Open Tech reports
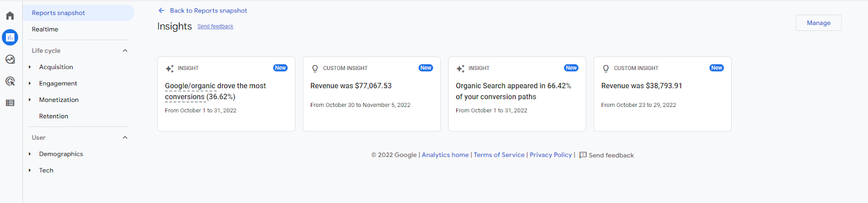Screen dimensions: 868x203 click(46, 170)
